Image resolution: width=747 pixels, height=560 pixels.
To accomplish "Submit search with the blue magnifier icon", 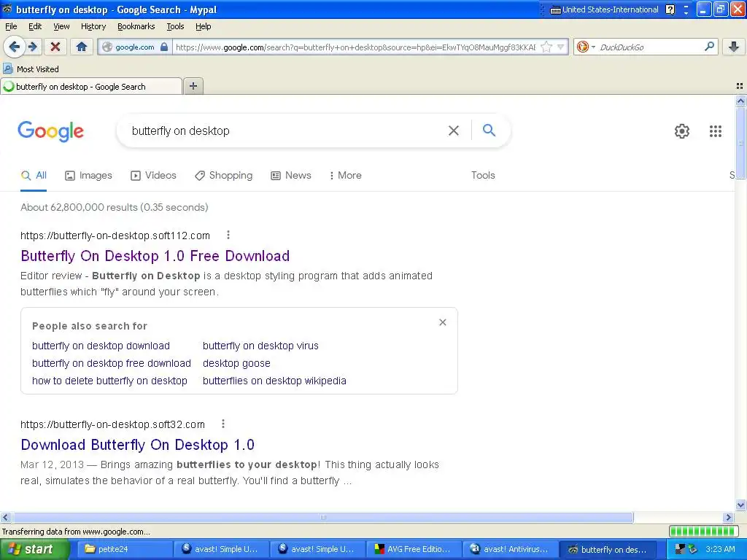I will point(489,130).
